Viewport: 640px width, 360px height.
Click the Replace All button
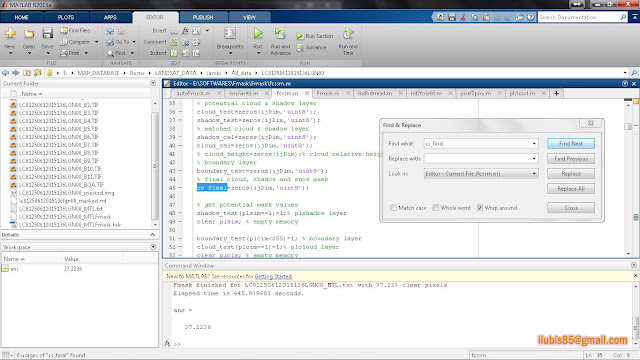pos(571,189)
